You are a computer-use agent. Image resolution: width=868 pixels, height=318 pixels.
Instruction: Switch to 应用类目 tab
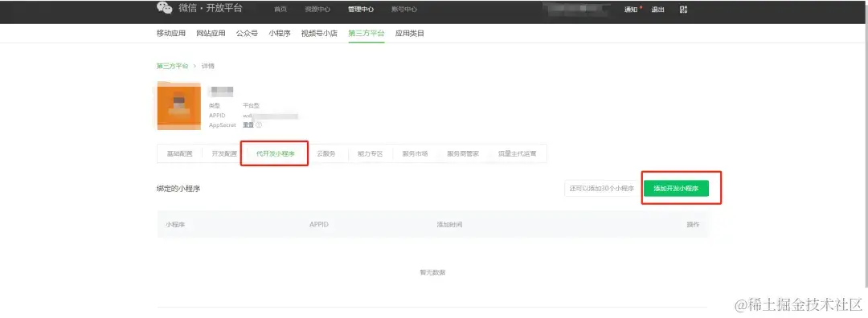coord(410,33)
